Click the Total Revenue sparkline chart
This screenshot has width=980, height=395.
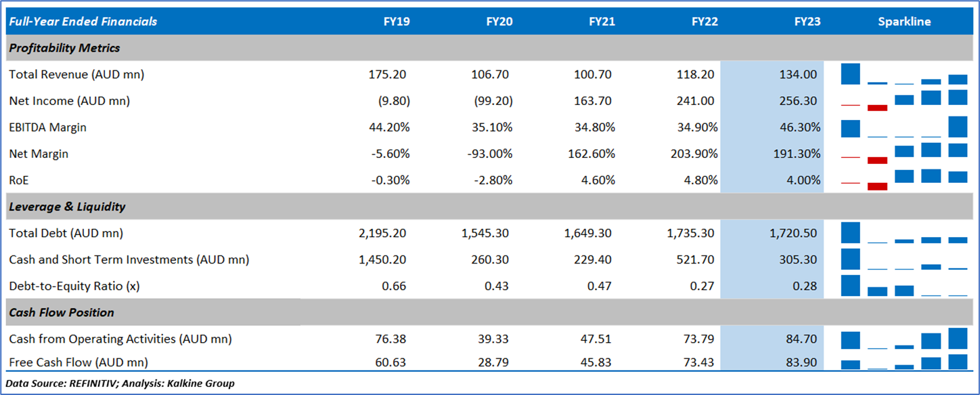coord(904,75)
